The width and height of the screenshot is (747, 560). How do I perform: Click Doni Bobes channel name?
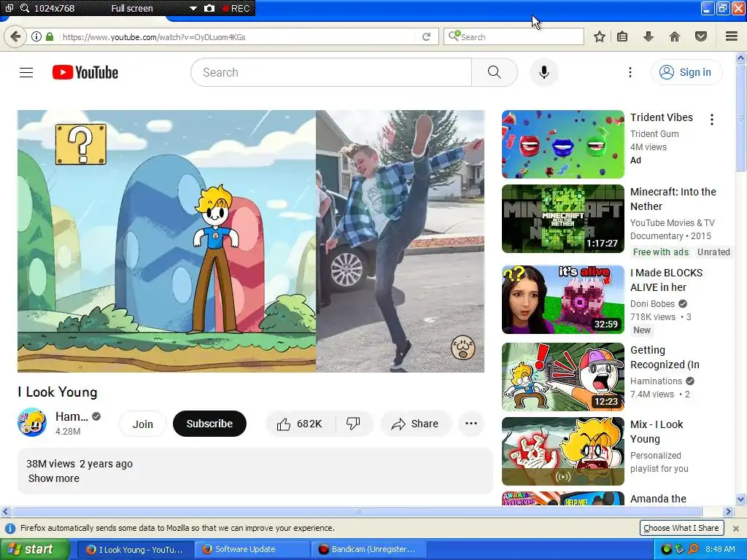point(652,304)
